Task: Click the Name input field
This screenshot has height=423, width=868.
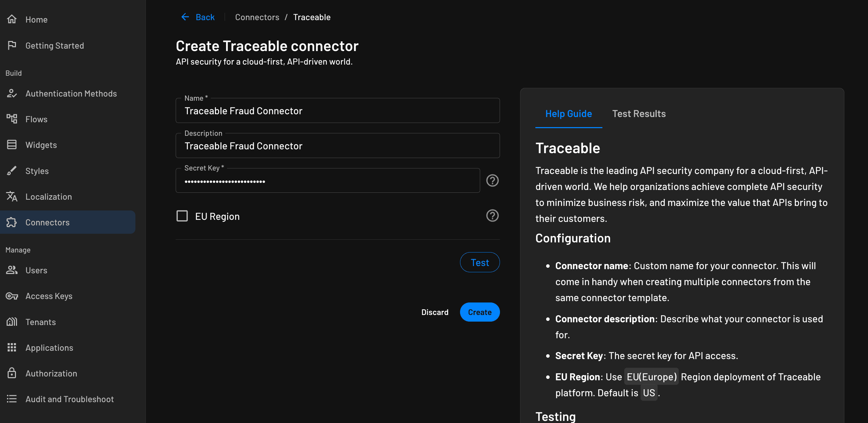Action: (x=338, y=110)
